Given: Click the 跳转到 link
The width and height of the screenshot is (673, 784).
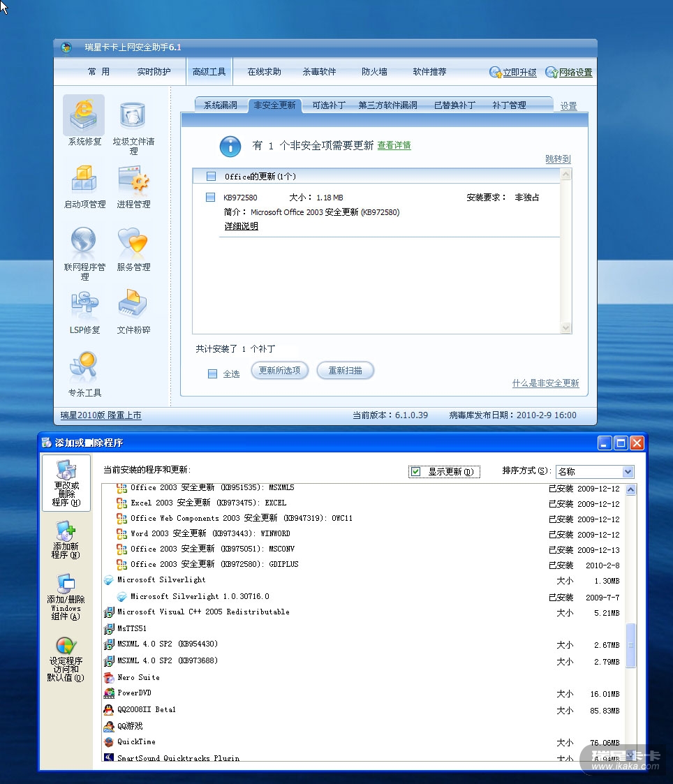Looking at the screenshot, I should (x=558, y=159).
